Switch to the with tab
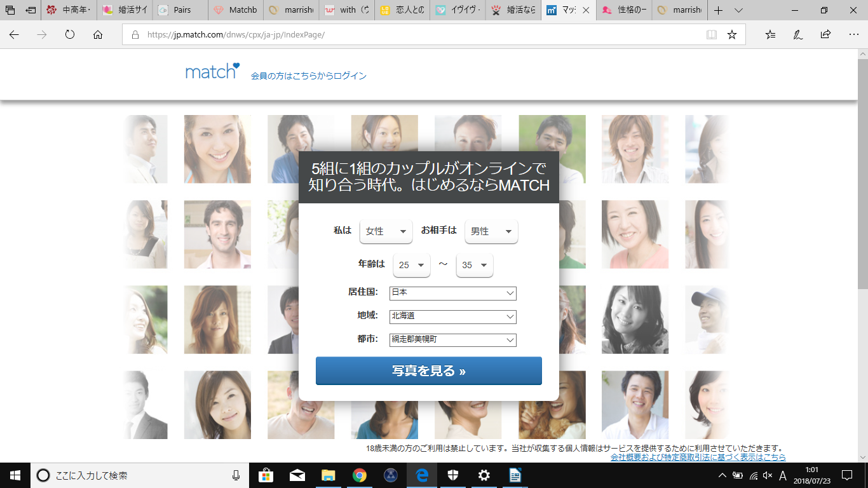The height and width of the screenshot is (488, 868). (347, 10)
